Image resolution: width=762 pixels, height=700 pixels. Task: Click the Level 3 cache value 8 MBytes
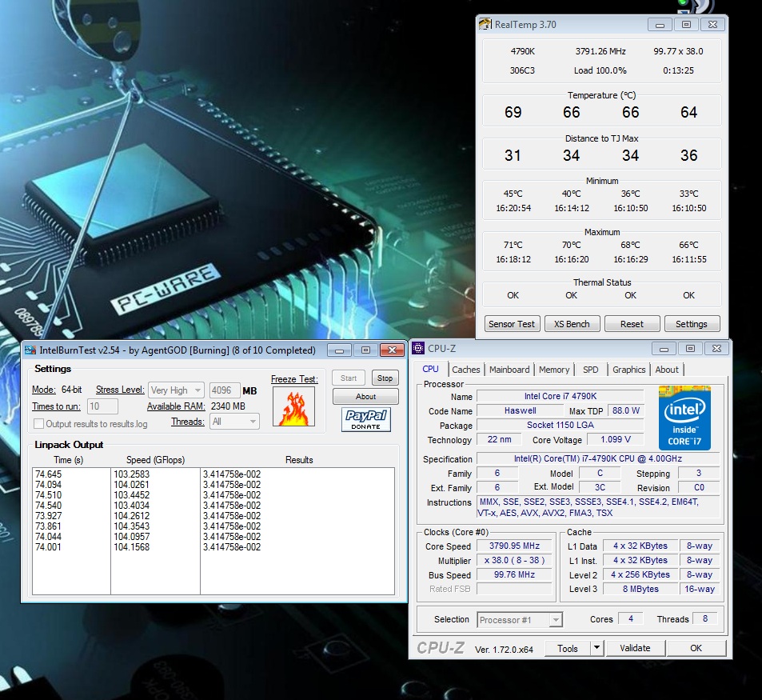point(640,589)
